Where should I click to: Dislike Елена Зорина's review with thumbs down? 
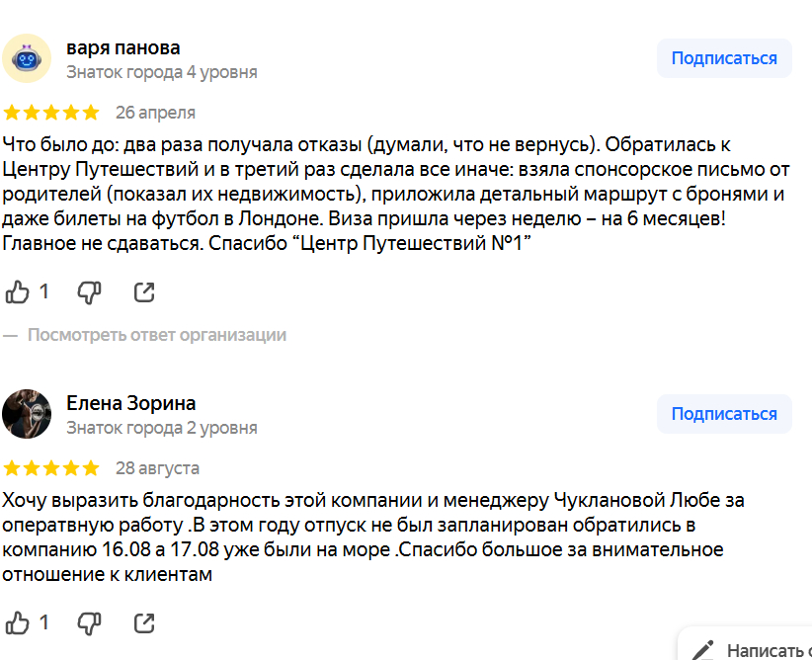pos(89,623)
